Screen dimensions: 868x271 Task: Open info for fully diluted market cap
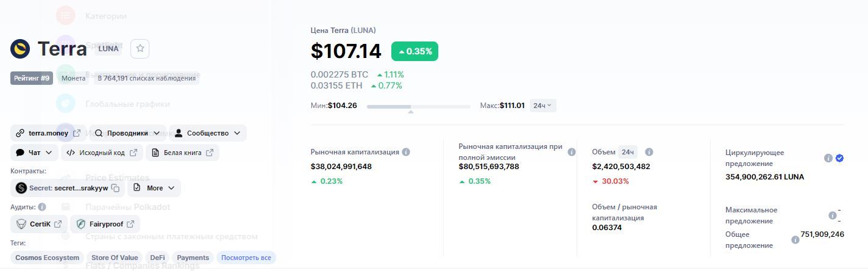click(x=571, y=152)
